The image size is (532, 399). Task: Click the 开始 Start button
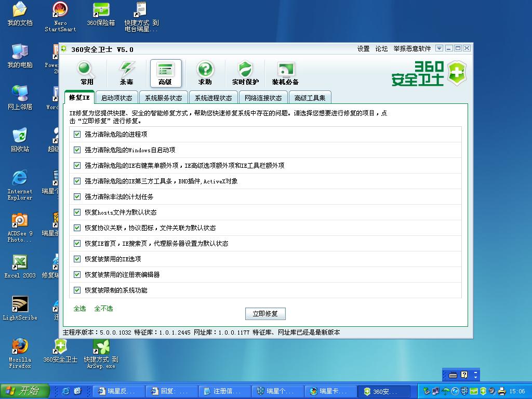(24, 391)
